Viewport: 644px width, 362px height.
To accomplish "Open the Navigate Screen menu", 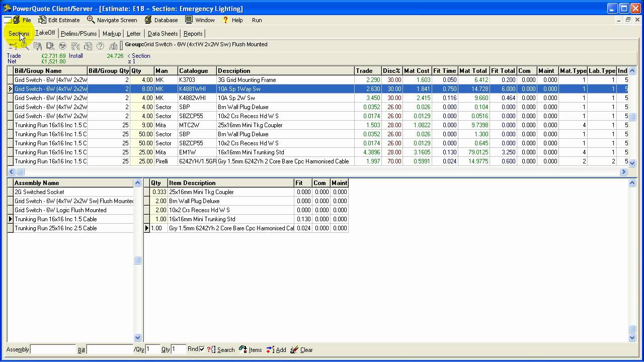I will coord(112,20).
